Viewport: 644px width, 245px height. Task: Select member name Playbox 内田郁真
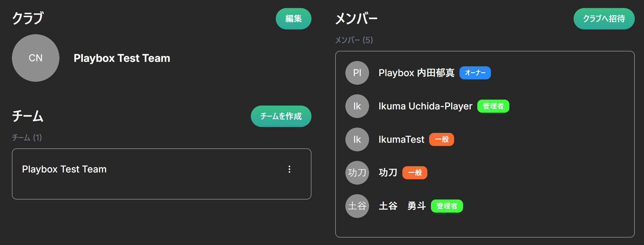tap(416, 73)
